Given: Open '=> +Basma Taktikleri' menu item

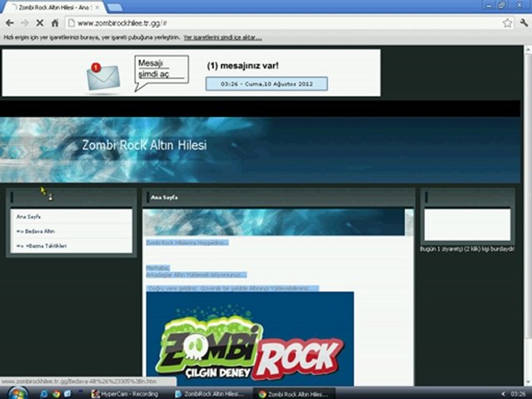Looking at the screenshot, I should 42,245.
